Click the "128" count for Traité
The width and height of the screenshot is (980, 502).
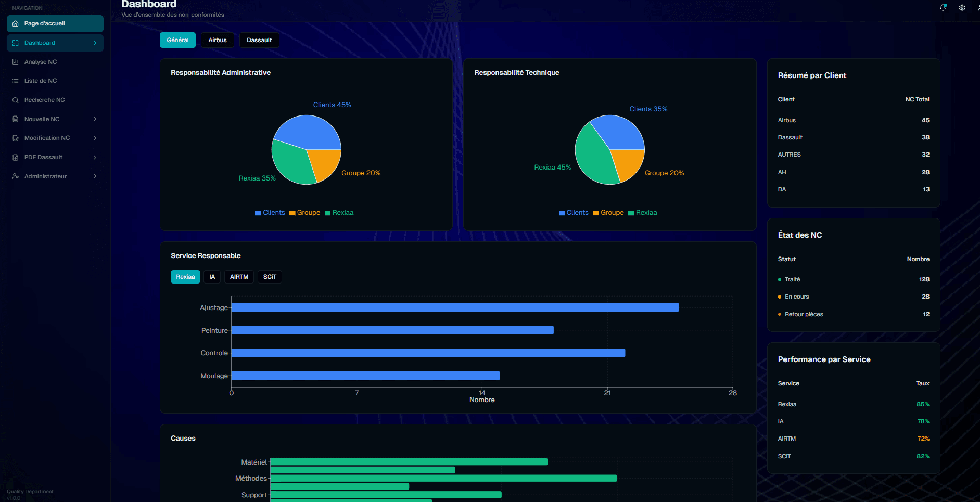tap(924, 279)
